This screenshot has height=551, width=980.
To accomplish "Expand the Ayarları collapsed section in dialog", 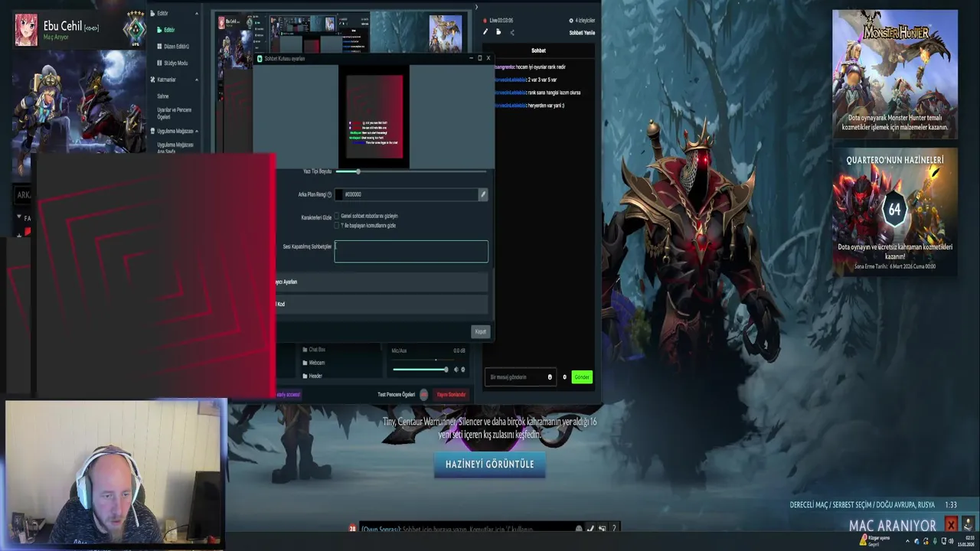I will (x=381, y=282).
